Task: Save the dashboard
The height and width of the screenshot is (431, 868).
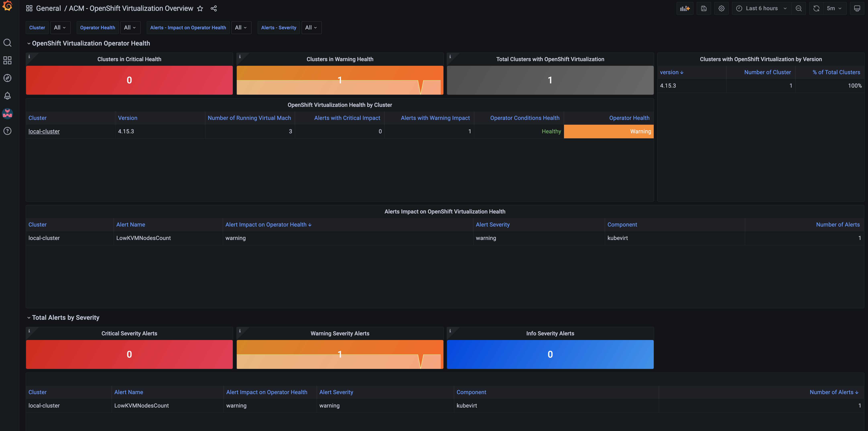Action: pos(704,8)
